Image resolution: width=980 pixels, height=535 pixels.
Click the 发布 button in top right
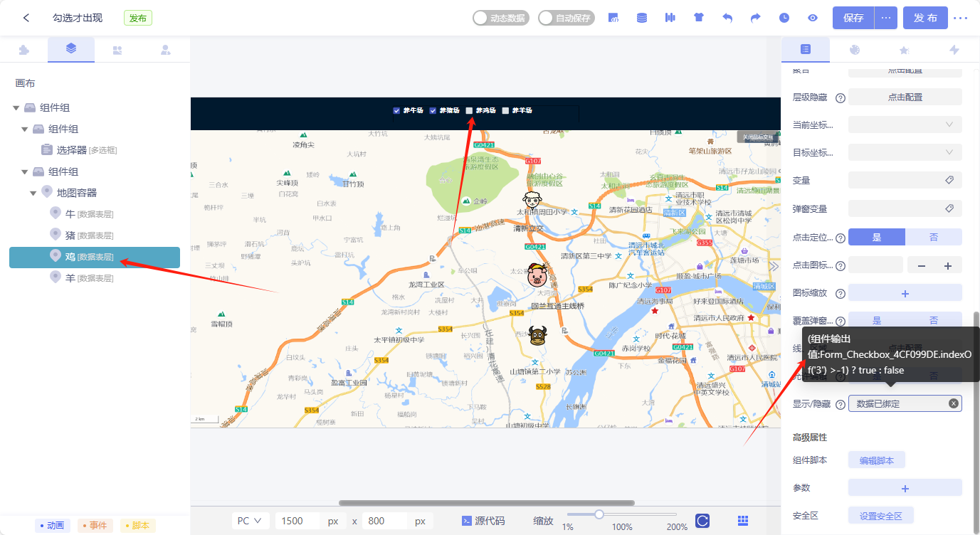click(x=925, y=18)
